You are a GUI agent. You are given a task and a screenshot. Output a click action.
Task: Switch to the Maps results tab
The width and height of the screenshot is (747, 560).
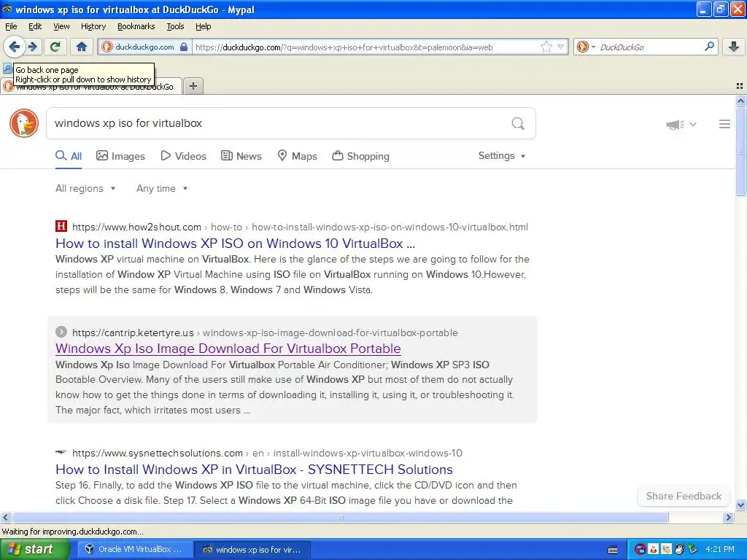(x=298, y=156)
